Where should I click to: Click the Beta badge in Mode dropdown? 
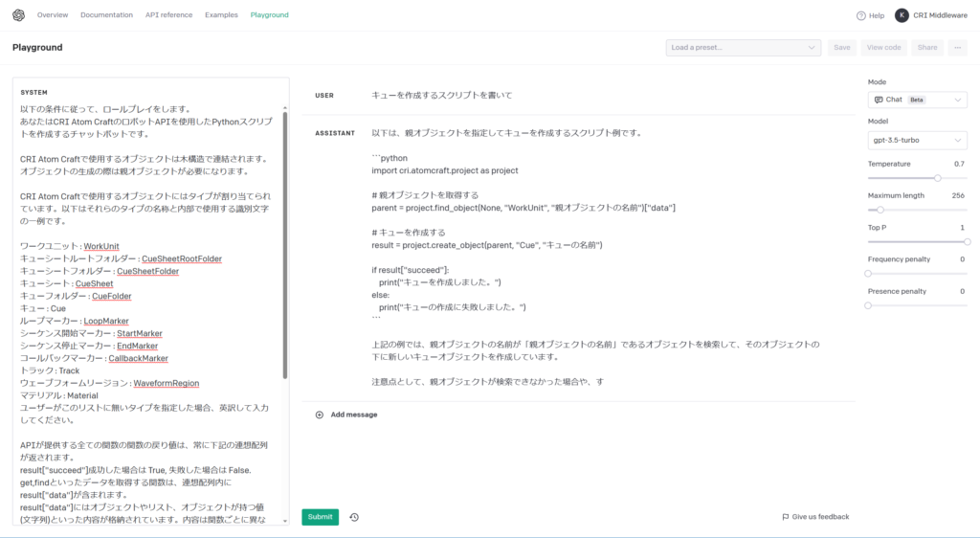point(916,100)
